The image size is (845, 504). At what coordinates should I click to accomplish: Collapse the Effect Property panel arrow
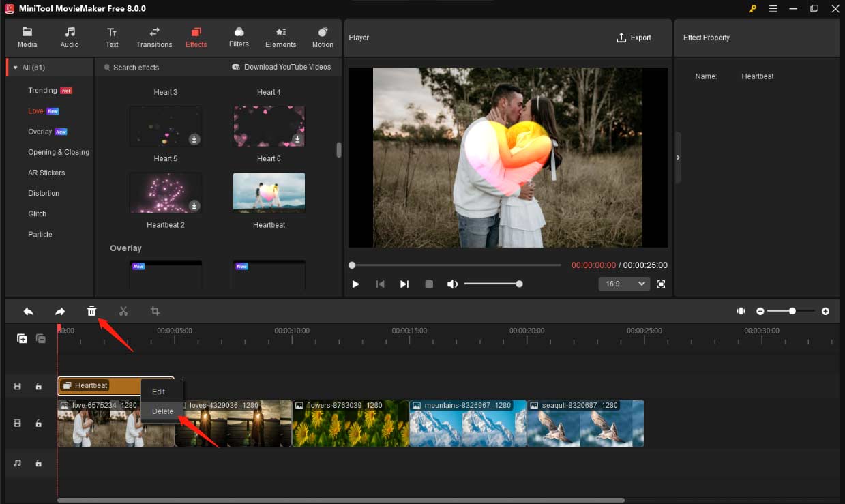678,158
